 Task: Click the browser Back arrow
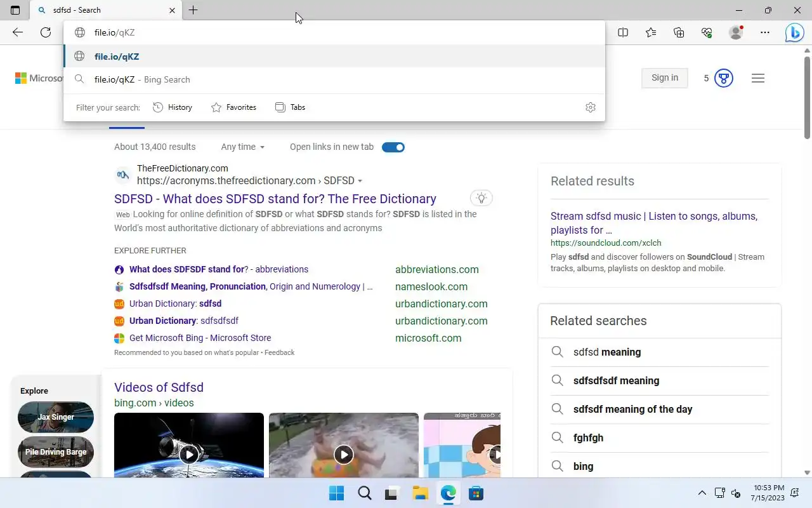pyautogui.click(x=18, y=32)
